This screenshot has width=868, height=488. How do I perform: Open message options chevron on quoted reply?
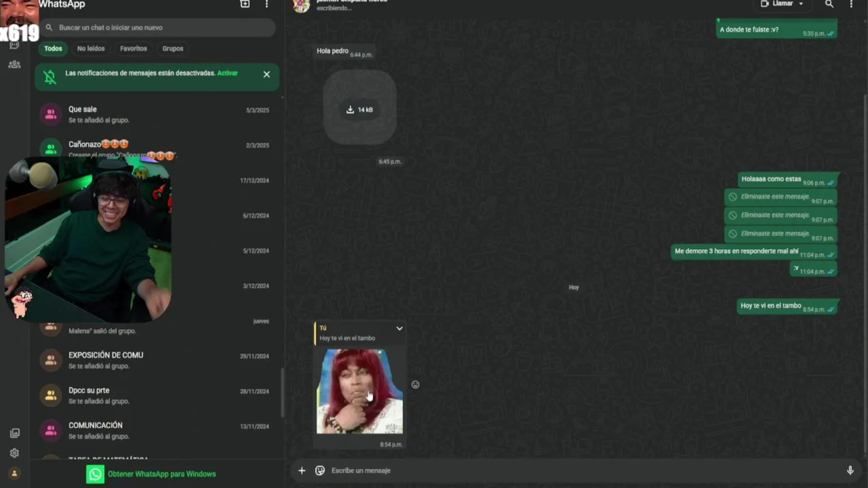(399, 329)
